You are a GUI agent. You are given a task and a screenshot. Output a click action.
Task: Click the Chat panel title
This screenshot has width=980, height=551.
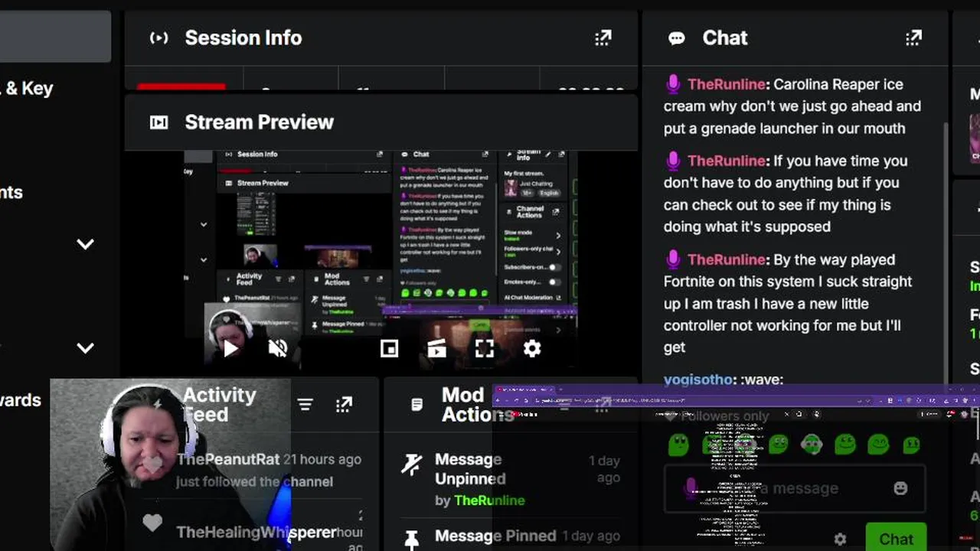coord(725,37)
